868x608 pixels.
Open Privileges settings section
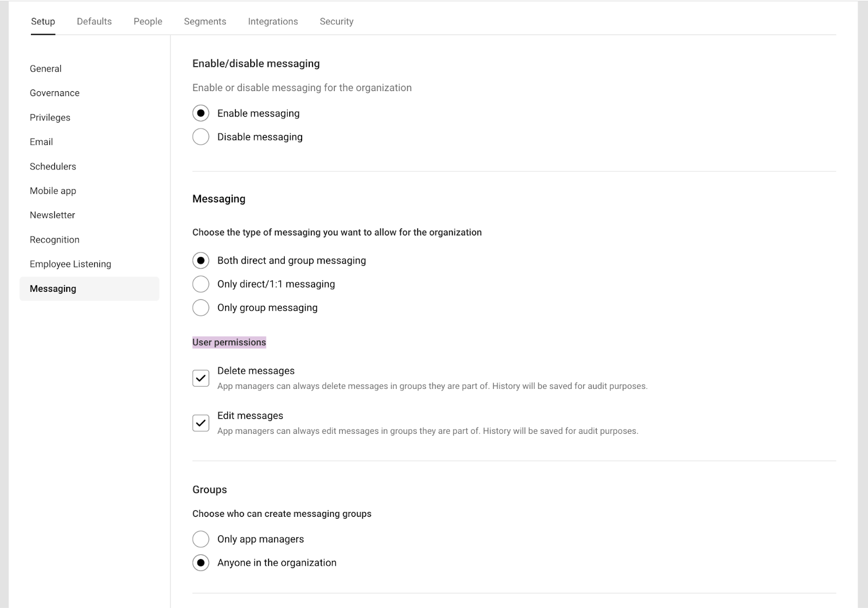(50, 118)
